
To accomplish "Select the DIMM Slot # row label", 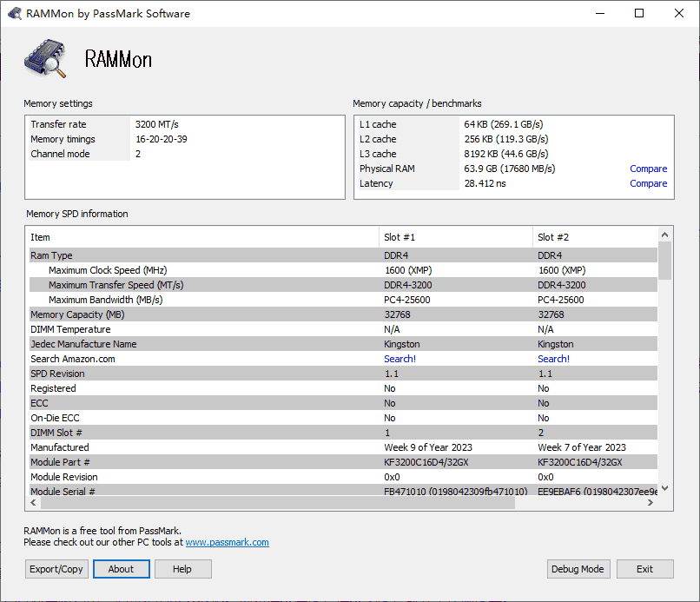I will [56, 433].
